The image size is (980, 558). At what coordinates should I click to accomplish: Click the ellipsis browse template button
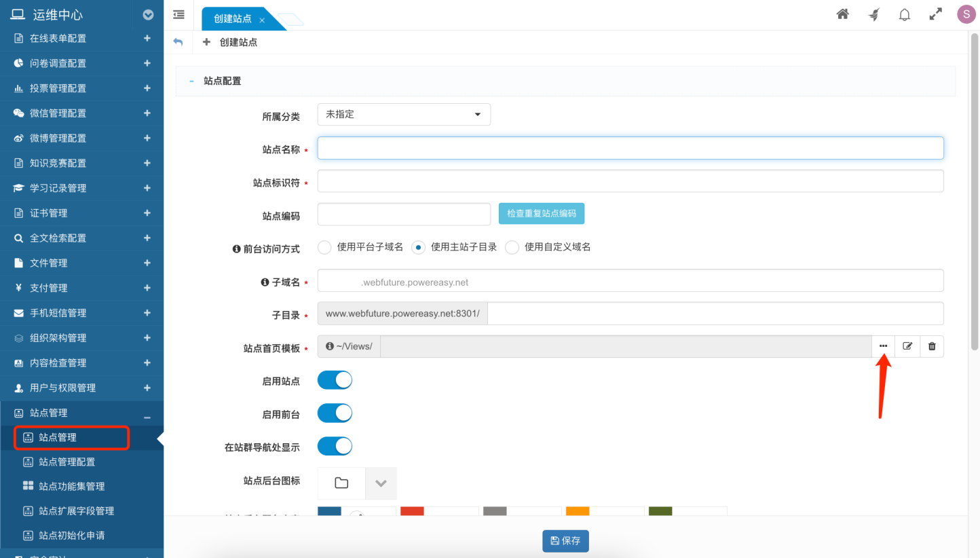[883, 346]
